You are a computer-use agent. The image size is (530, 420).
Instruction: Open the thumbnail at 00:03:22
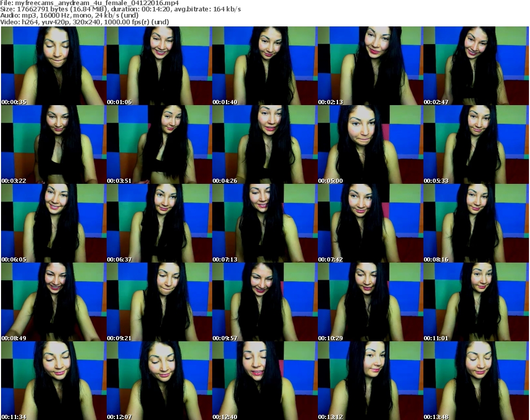tap(54, 144)
